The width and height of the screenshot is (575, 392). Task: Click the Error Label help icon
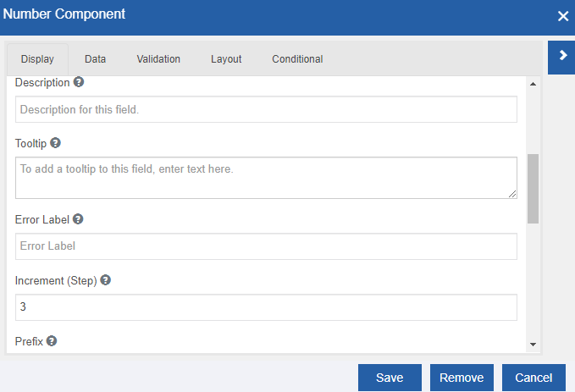tap(78, 219)
